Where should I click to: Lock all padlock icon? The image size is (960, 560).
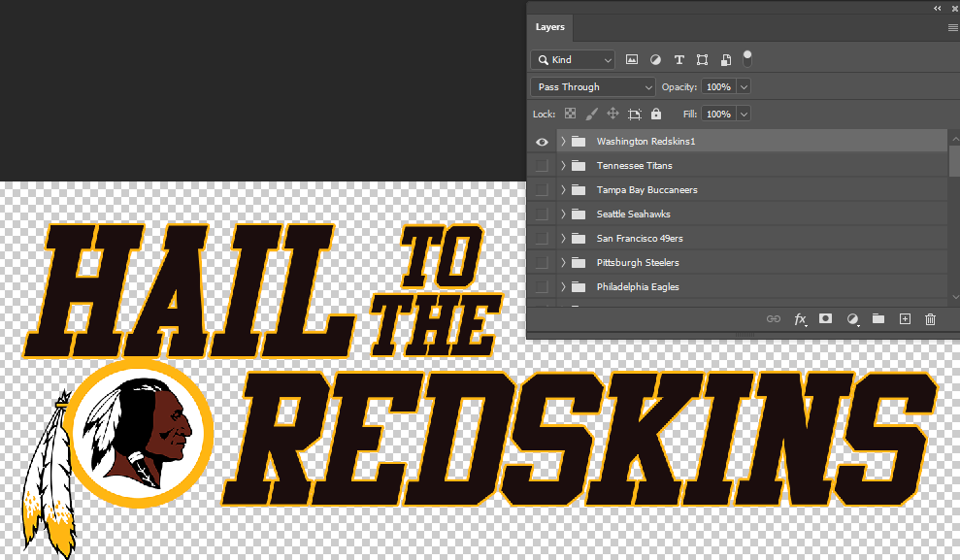(x=656, y=114)
